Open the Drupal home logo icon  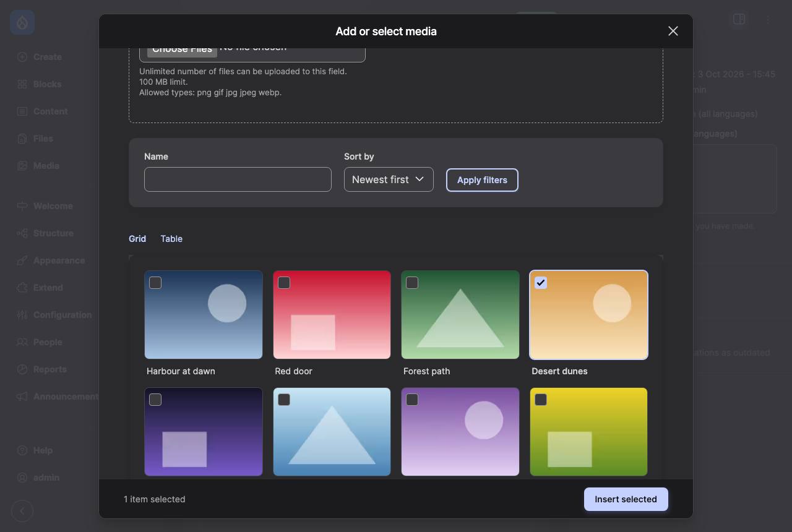coord(22,23)
